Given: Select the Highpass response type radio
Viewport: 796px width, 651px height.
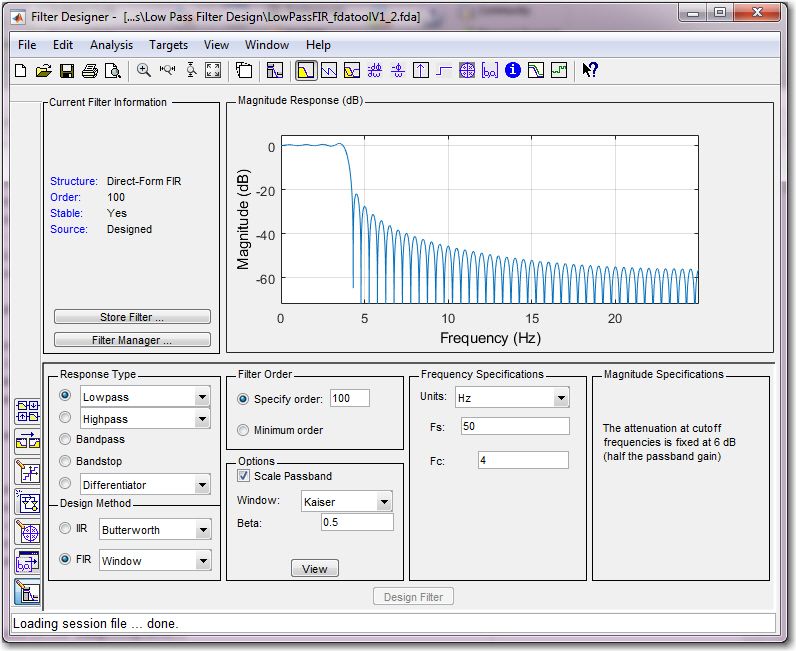Looking at the screenshot, I should (x=65, y=417).
